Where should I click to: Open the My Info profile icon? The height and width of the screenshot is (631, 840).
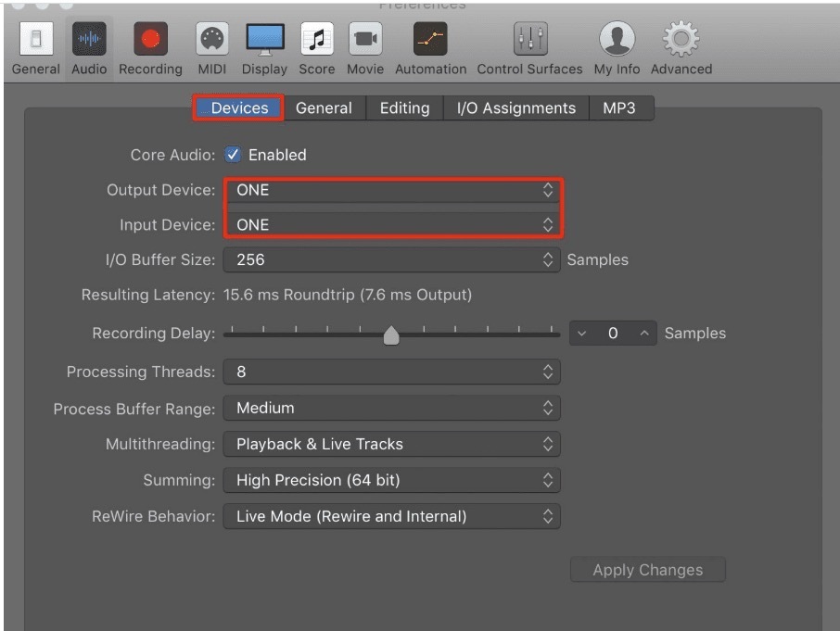pos(617,39)
